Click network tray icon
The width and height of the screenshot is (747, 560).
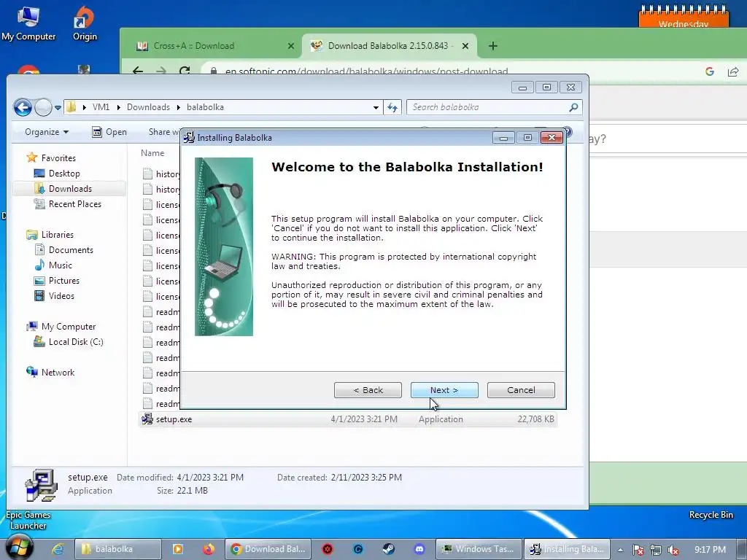[656, 550]
